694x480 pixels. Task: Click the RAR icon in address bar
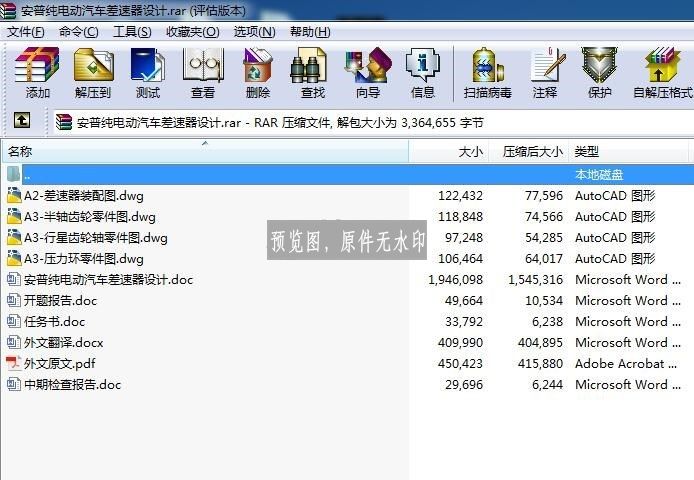(x=64, y=122)
